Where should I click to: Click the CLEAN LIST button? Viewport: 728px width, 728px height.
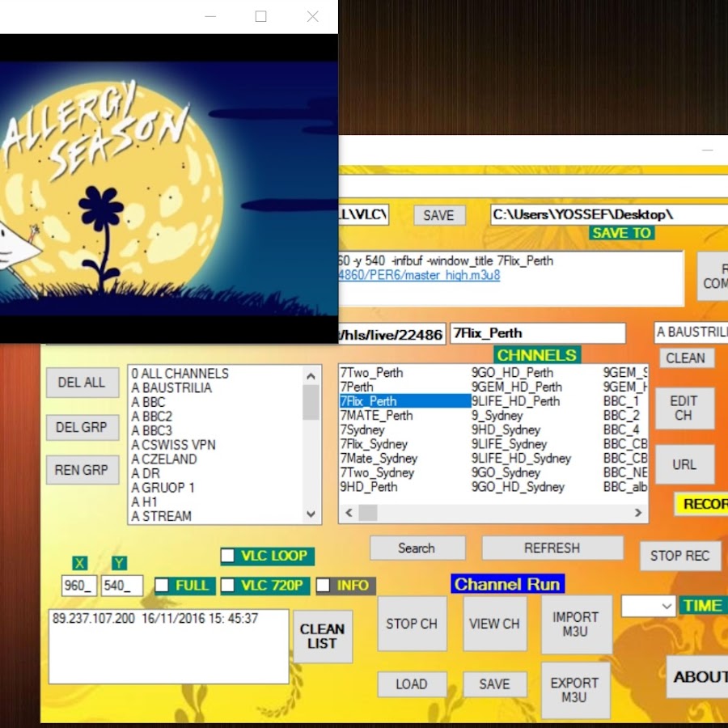point(323,637)
